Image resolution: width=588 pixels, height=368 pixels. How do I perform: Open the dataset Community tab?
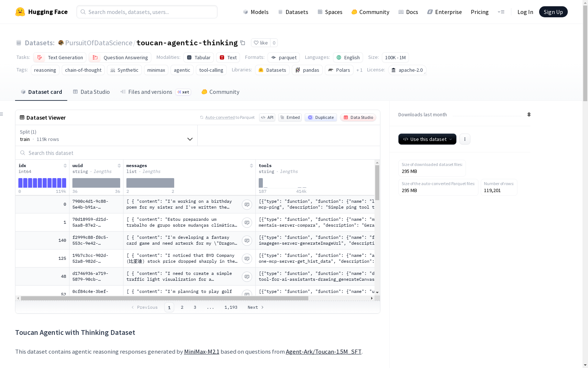point(220,92)
